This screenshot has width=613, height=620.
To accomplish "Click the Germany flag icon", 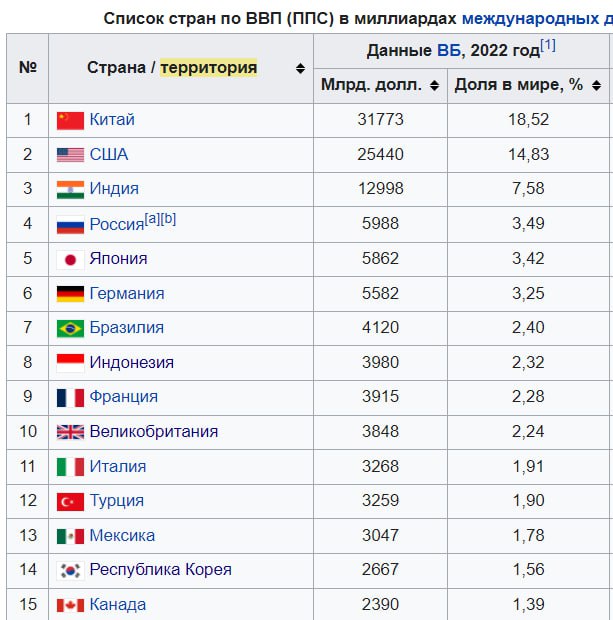I will coord(70,294).
